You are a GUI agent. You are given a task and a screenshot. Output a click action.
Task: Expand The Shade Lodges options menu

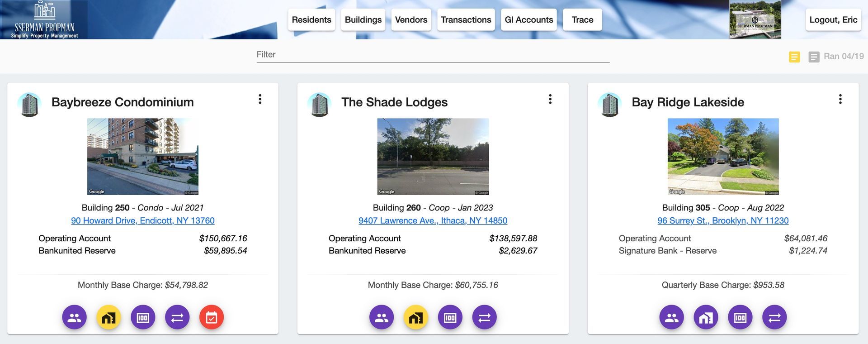tap(550, 99)
